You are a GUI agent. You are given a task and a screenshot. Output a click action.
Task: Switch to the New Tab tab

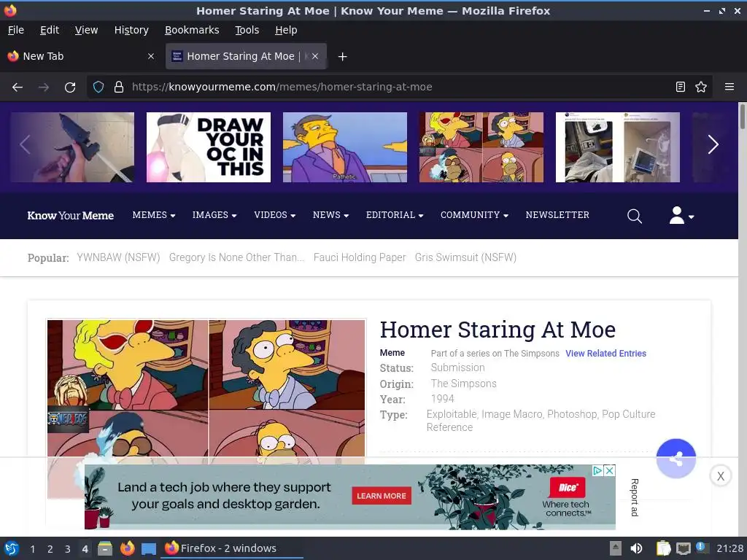(x=81, y=56)
